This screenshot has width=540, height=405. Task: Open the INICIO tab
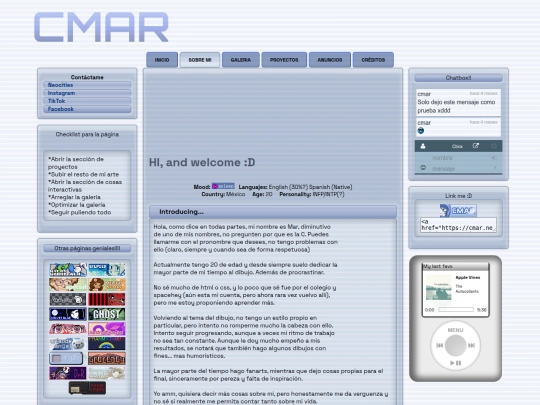162,60
